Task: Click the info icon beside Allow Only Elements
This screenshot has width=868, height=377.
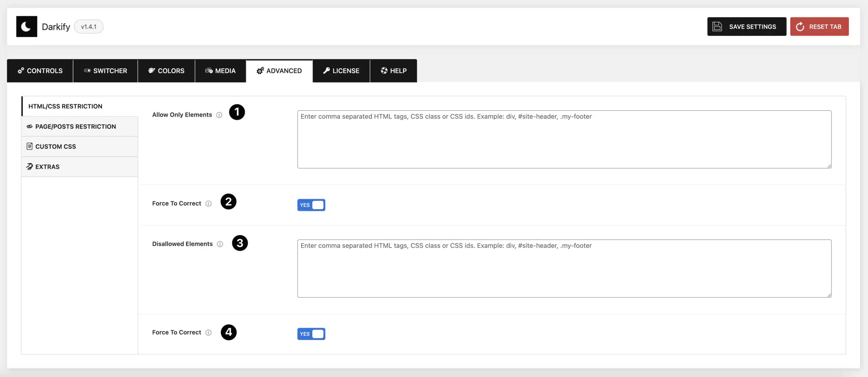Action: (x=219, y=115)
